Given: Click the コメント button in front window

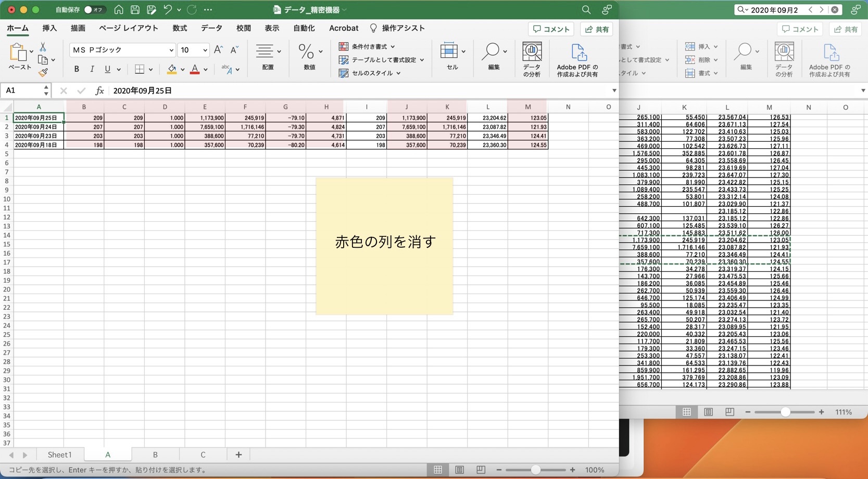Looking at the screenshot, I should (551, 29).
